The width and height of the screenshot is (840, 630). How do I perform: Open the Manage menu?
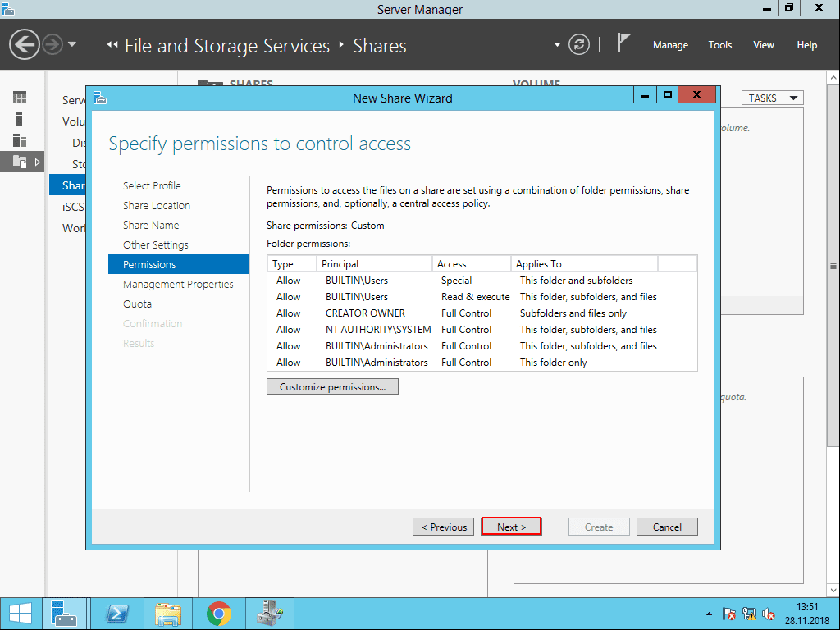(670, 45)
